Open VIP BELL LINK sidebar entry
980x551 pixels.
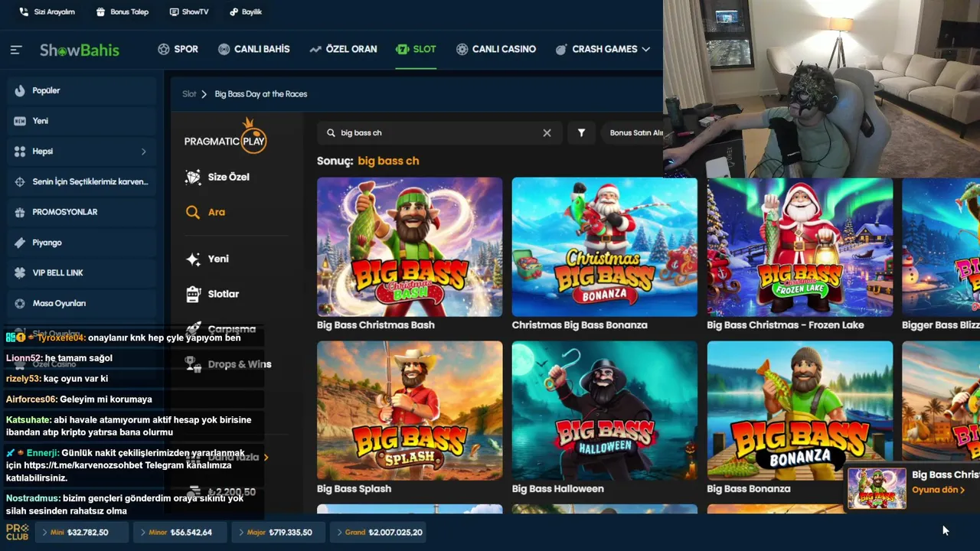click(x=81, y=272)
